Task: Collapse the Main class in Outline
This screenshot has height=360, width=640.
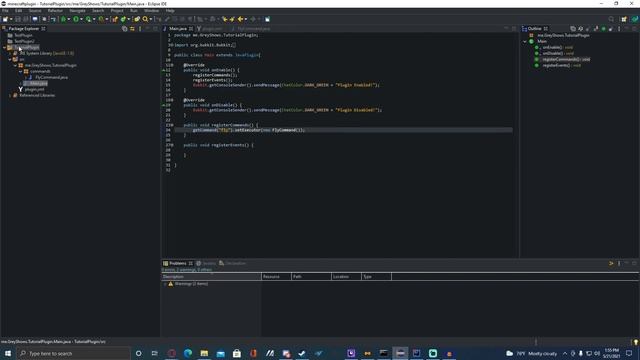Action: point(525,41)
